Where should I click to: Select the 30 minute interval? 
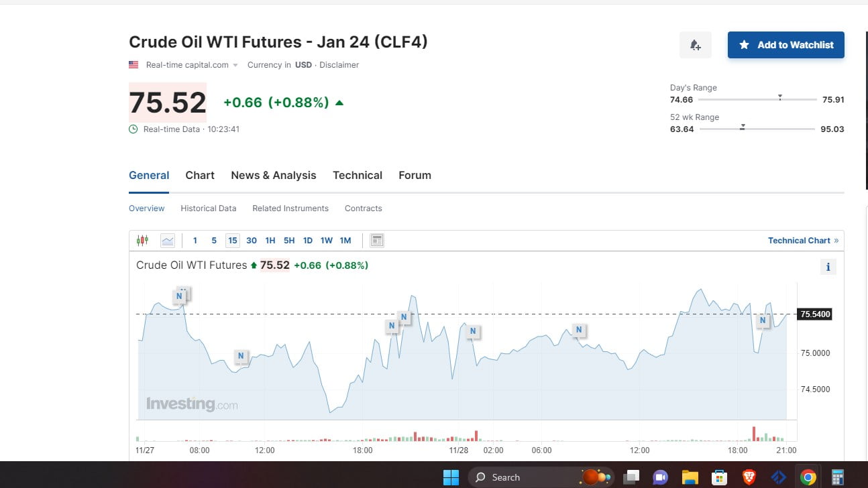[252, 240]
